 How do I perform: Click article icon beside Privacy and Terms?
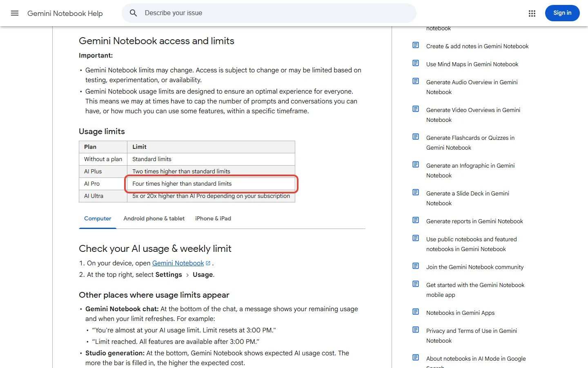click(x=416, y=330)
